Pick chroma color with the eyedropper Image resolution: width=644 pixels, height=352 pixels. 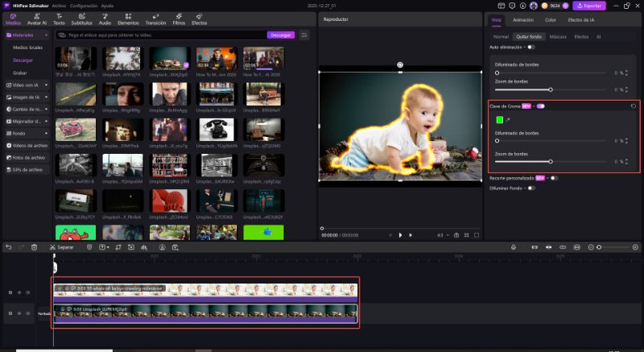[508, 120]
